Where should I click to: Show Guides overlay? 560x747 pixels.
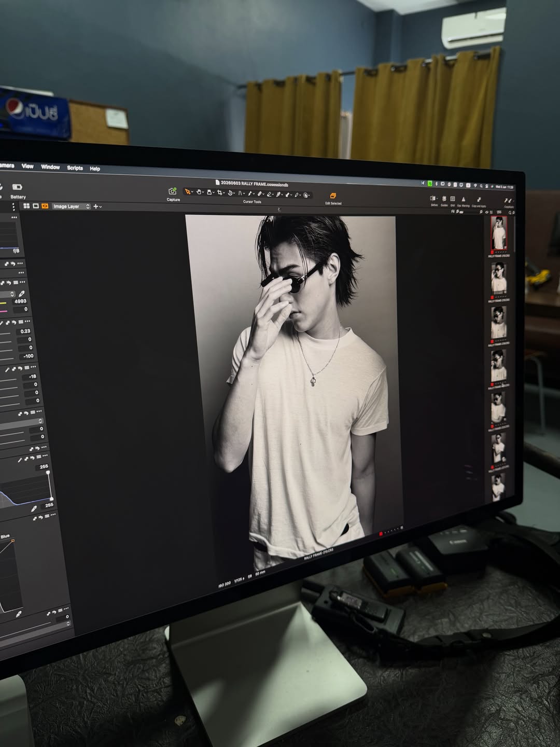click(x=444, y=199)
